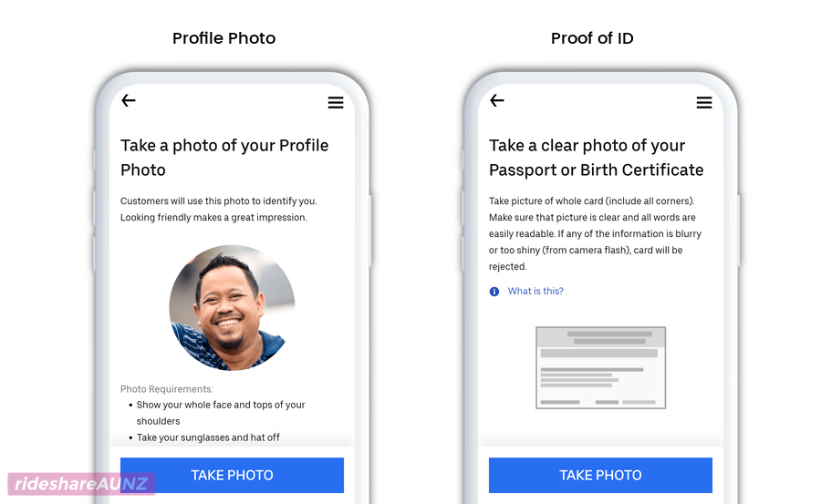The image size is (821, 504).
Task: Open hamburger menu on Profile Photo screen
Action: [336, 103]
